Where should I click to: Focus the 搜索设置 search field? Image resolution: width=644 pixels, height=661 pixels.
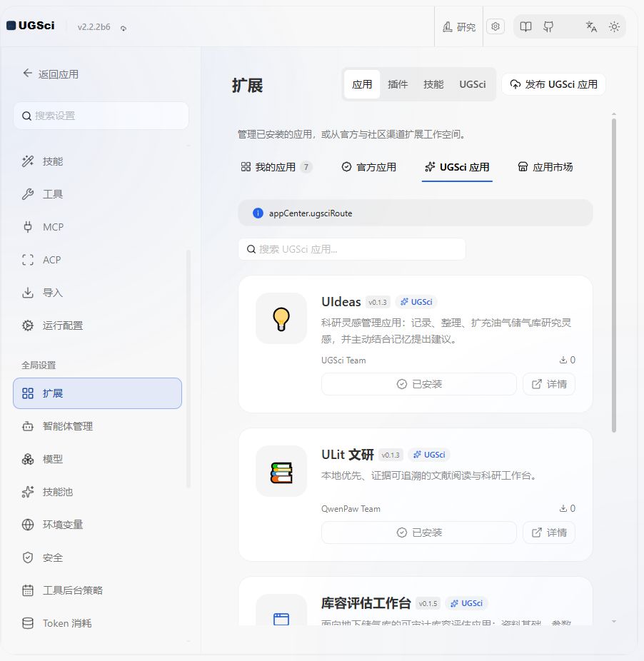[101, 116]
